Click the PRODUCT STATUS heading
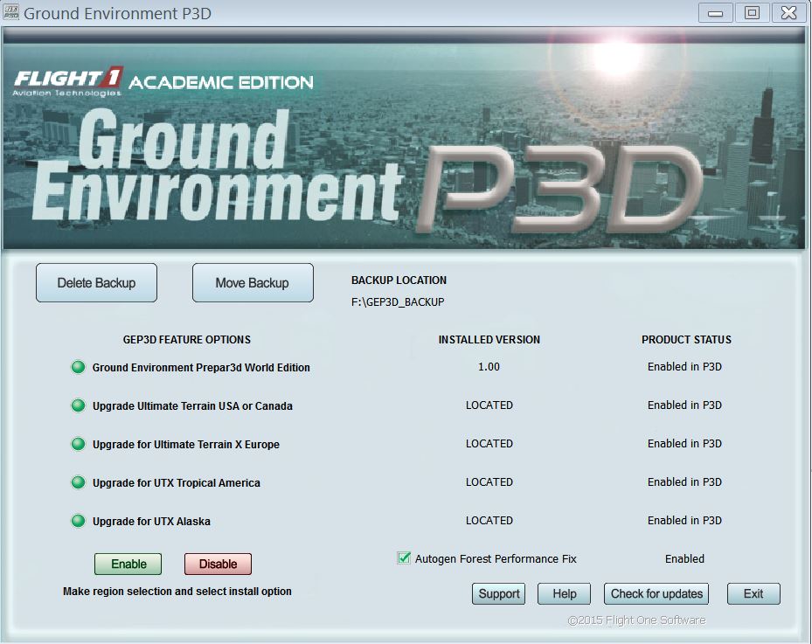 pyautogui.click(x=687, y=340)
